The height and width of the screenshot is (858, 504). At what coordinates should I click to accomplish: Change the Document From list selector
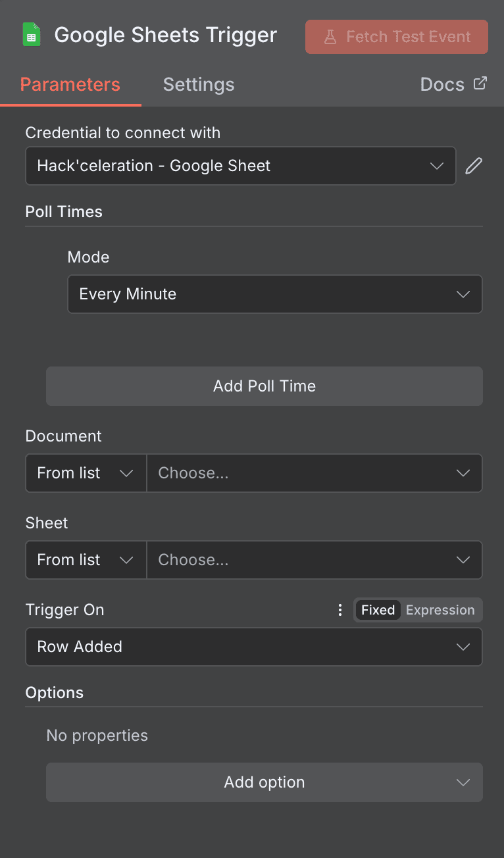point(85,473)
